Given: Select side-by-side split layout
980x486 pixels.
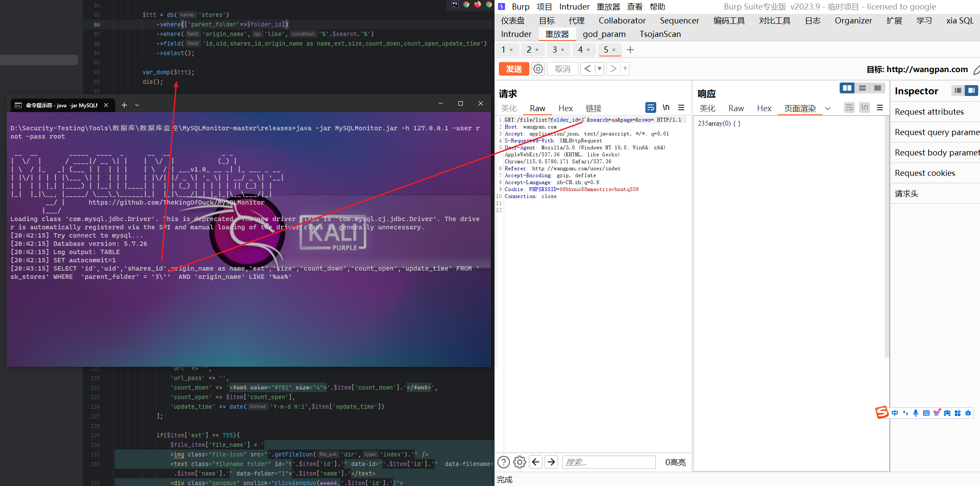Looking at the screenshot, I should (847, 88).
